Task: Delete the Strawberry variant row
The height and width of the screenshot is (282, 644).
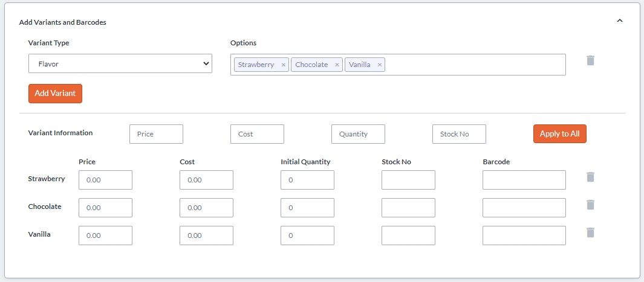Action: tap(590, 177)
